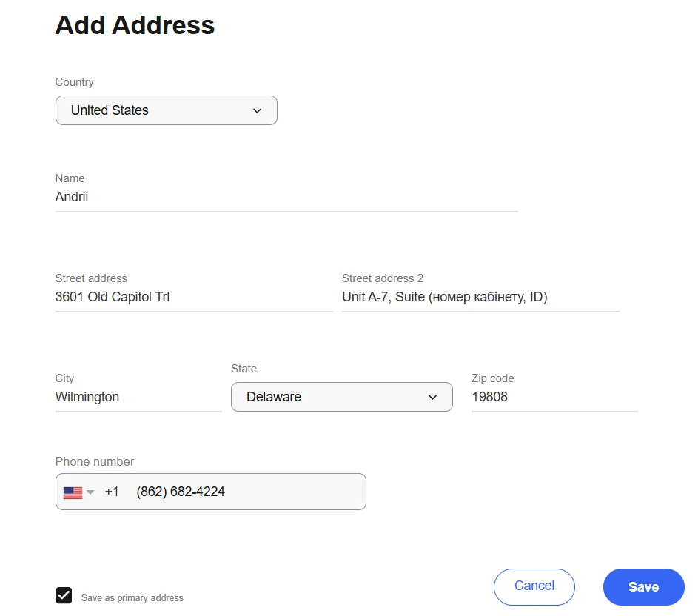Click the 'Phone number' field label
The height and width of the screenshot is (616, 698).
[x=95, y=461]
